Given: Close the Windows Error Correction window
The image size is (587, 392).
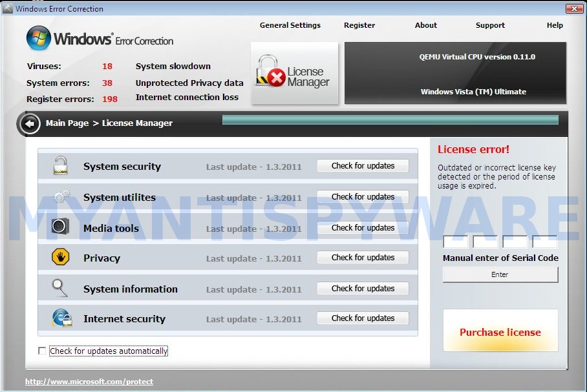Looking at the screenshot, I should pos(574,8).
